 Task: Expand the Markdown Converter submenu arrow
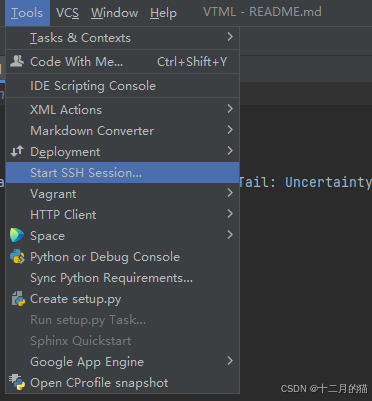pos(230,130)
